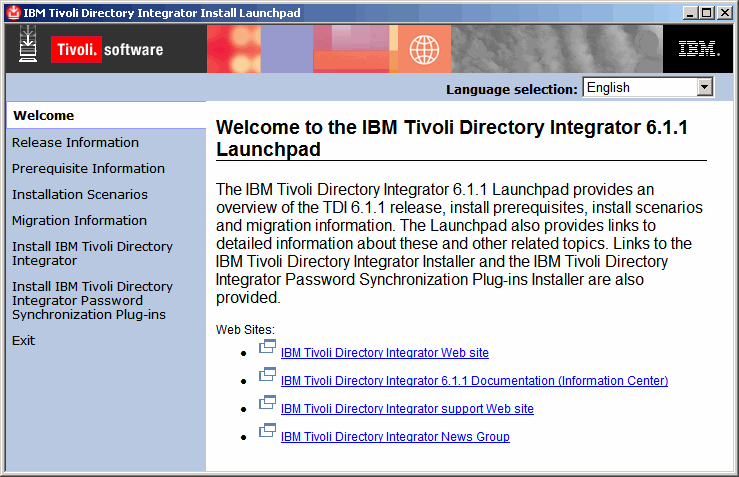Click the Tivoli software logo in banner
This screenshot has width=739, height=477.
pyautogui.click(x=106, y=49)
